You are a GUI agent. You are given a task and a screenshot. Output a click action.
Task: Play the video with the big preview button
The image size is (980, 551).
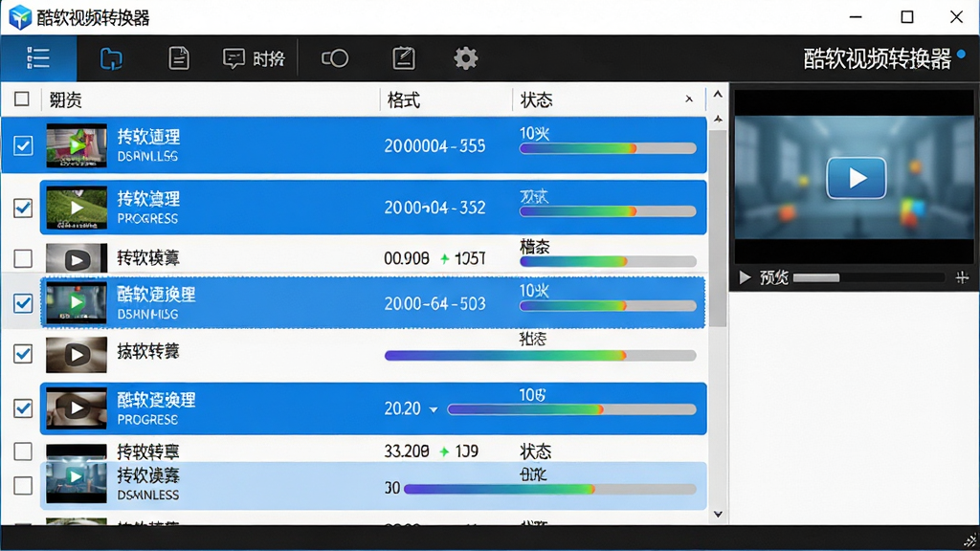click(x=857, y=178)
